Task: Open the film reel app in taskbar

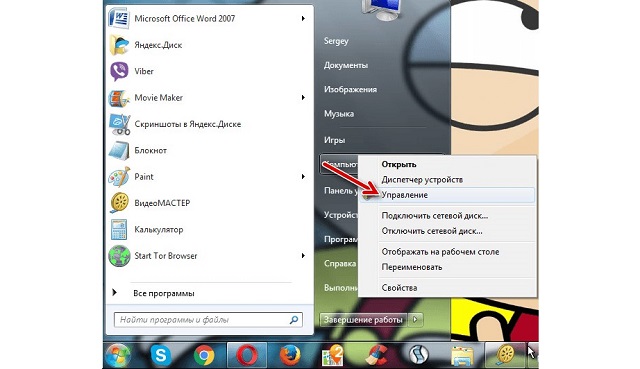Action: coord(505,356)
